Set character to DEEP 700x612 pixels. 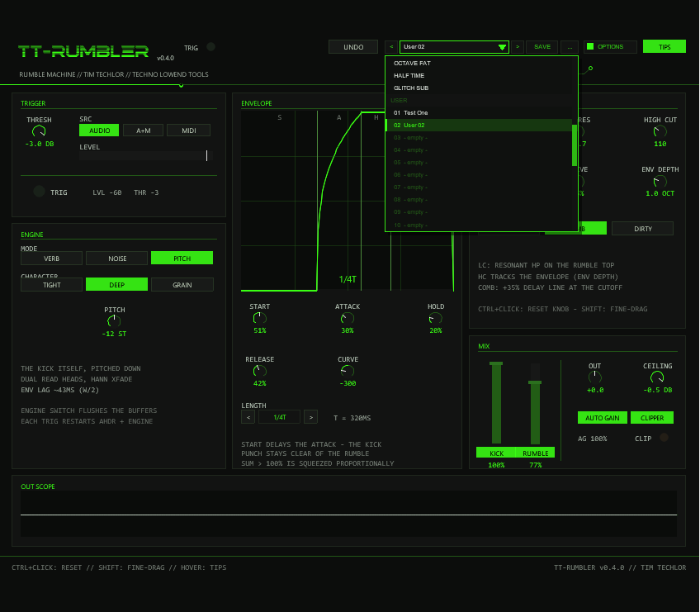pos(116,285)
